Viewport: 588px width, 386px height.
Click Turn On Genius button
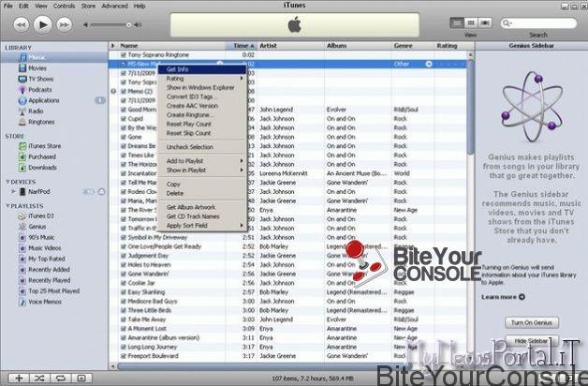point(532,322)
